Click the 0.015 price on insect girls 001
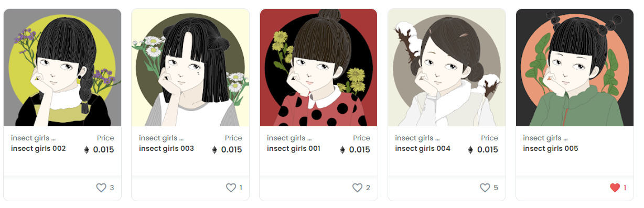644x208 pixels. 359,150
